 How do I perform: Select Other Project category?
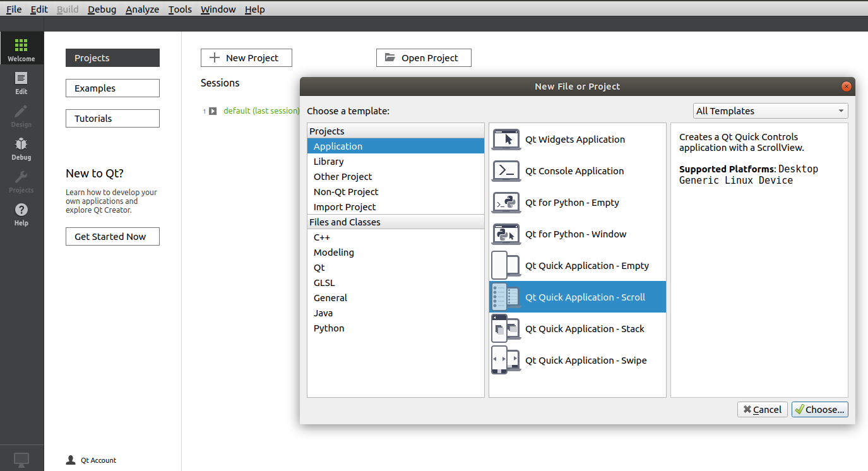pyautogui.click(x=396, y=177)
